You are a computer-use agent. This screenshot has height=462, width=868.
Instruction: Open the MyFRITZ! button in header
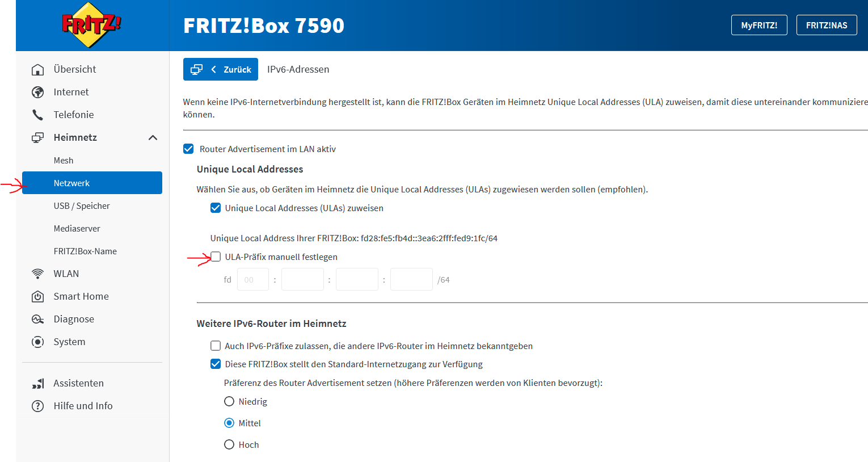click(x=759, y=25)
